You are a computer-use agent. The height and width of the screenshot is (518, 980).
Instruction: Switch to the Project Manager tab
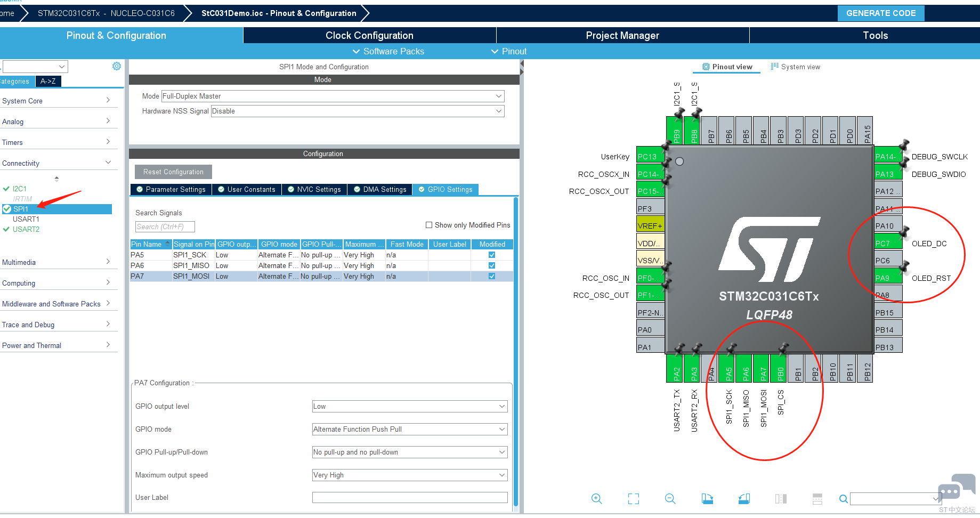(x=622, y=35)
